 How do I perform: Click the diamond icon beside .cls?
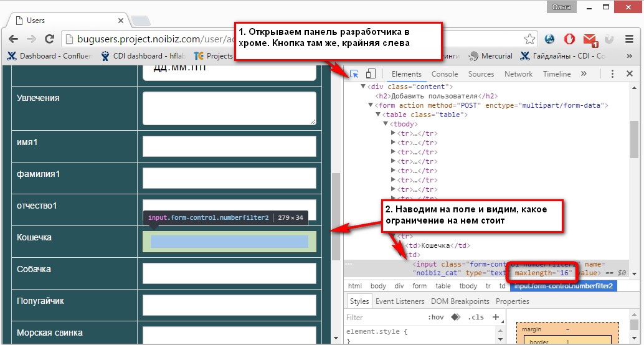[455, 317]
